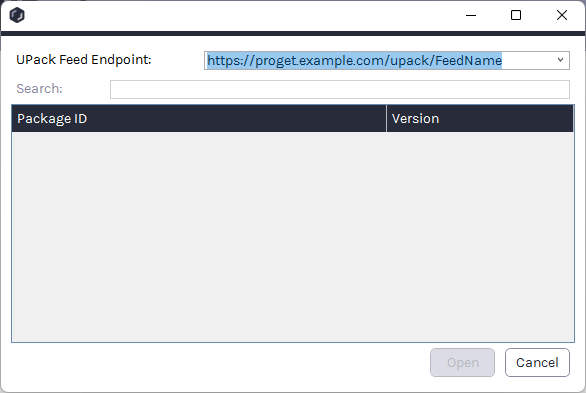Maximize the dialog window
This screenshot has width=586, height=393.
click(x=516, y=15)
